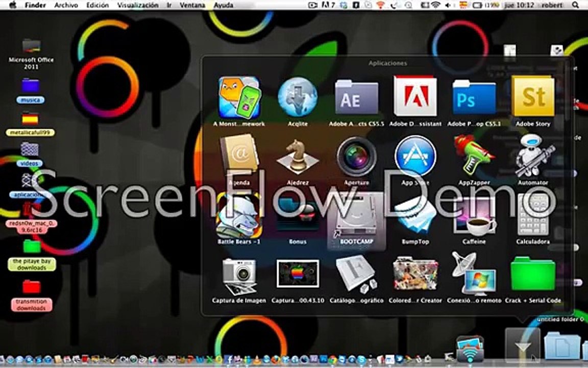Open the transmition downloads red folder

coord(32,287)
